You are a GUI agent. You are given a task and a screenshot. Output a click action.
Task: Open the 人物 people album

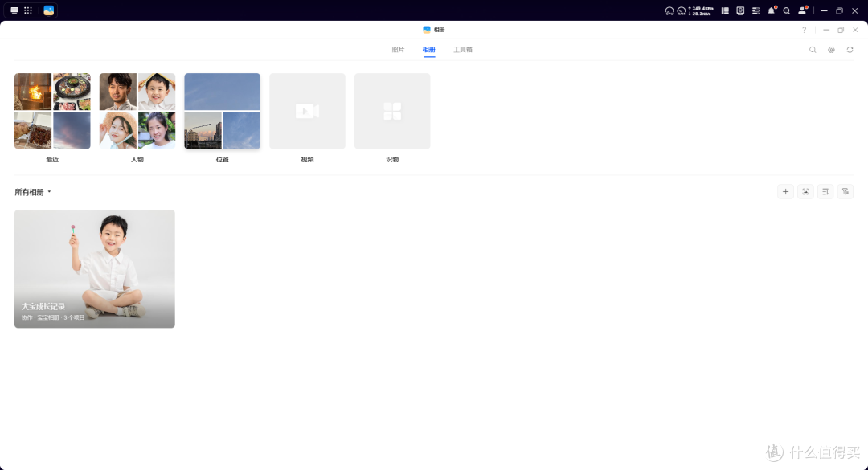pyautogui.click(x=137, y=111)
